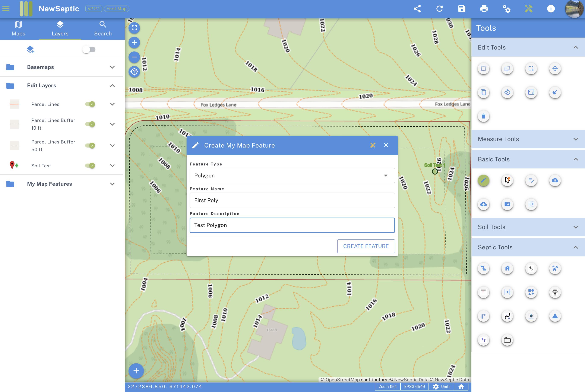Image resolution: width=585 pixels, height=392 pixels.
Task: Click the Zoom 19.4 status bar entry
Action: [388, 386]
